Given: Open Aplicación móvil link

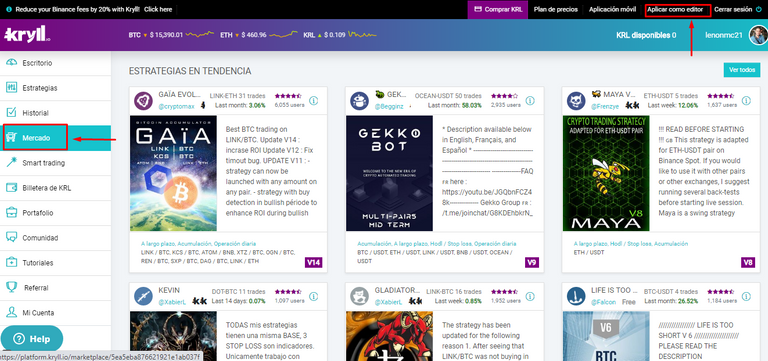Looking at the screenshot, I should [x=612, y=9].
